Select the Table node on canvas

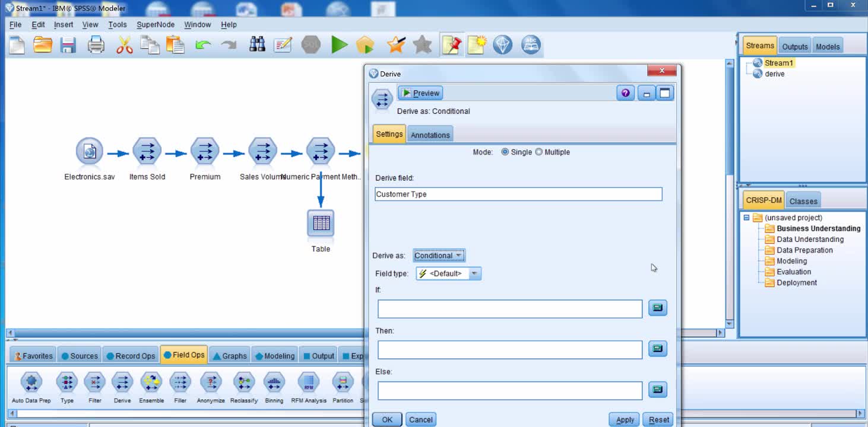click(321, 224)
